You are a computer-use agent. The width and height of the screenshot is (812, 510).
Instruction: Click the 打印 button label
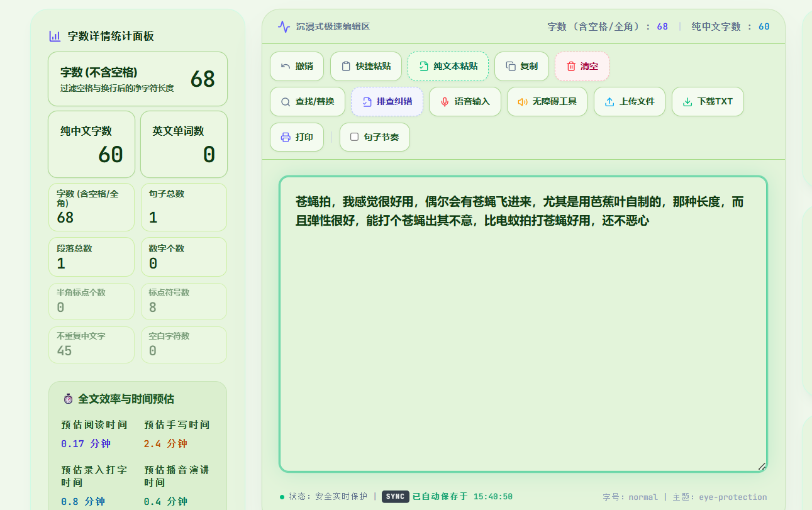[x=304, y=137]
